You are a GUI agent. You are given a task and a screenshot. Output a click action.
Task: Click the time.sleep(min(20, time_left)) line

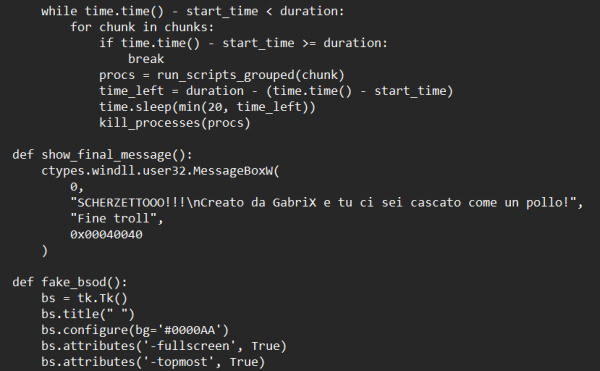click(x=207, y=107)
